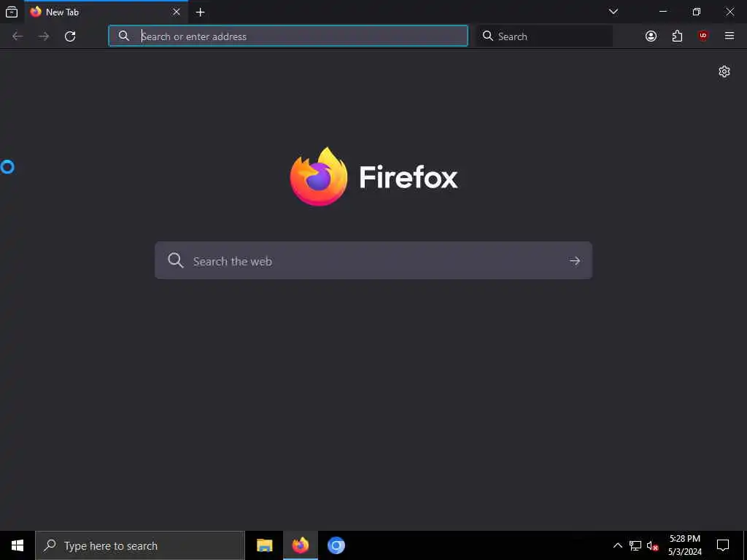Open the notification action center

[723, 545]
